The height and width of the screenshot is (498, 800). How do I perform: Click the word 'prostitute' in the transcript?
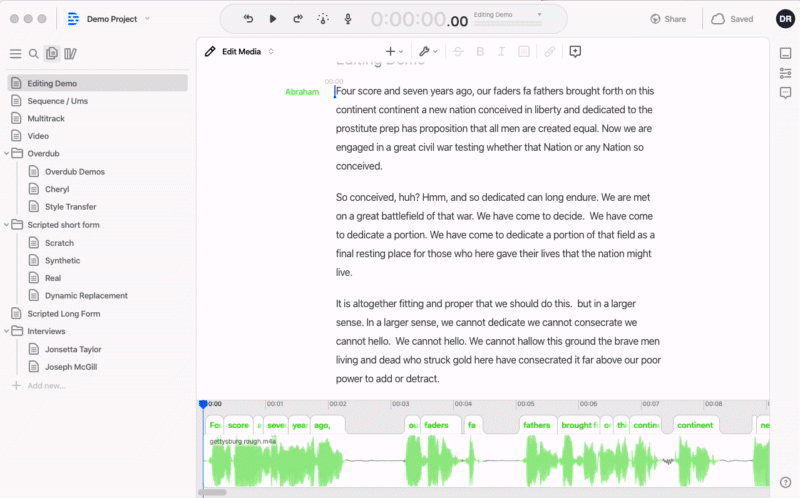pyautogui.click(x=354, y=129)
